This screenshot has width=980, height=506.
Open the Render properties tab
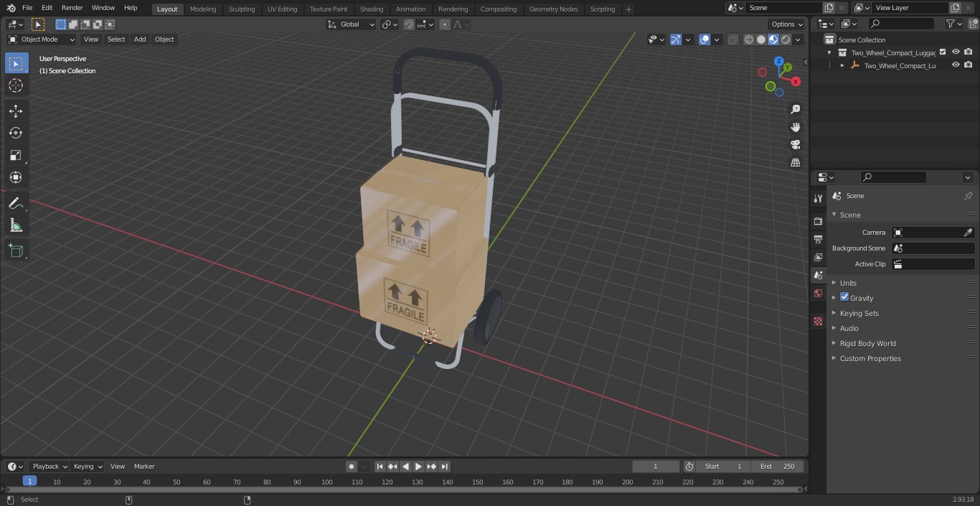pos(818,221)
